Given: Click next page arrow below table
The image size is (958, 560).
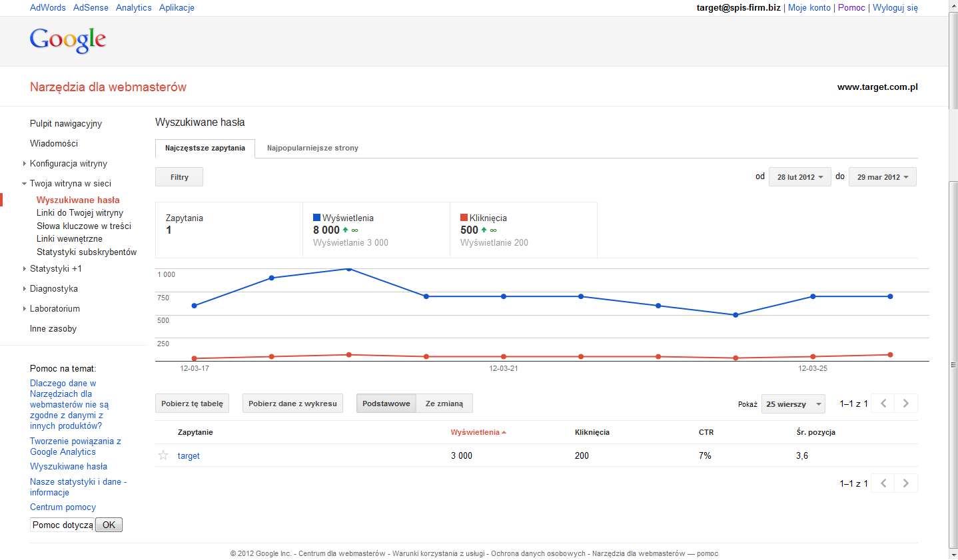Looking at the screenshot, I should (x=905, y=483).
